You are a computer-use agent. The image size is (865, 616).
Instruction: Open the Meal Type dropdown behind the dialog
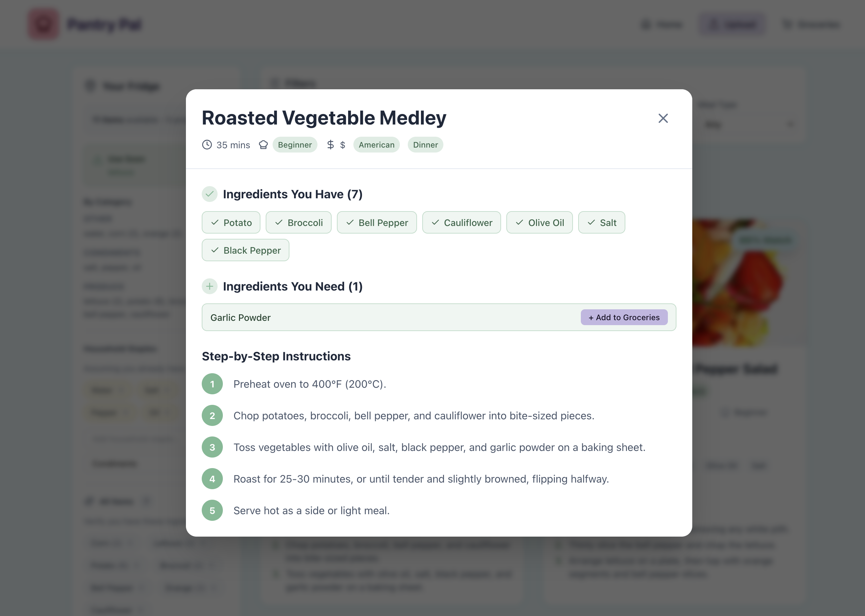(748, 125)
